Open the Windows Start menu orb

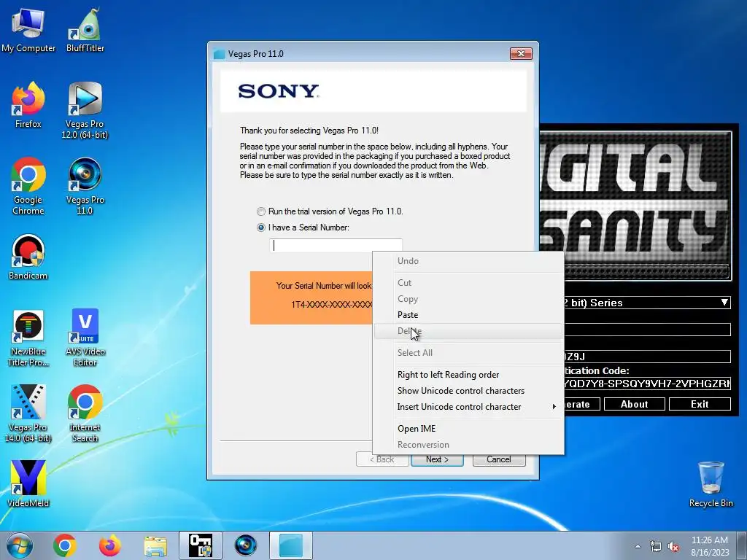[20, 545]
